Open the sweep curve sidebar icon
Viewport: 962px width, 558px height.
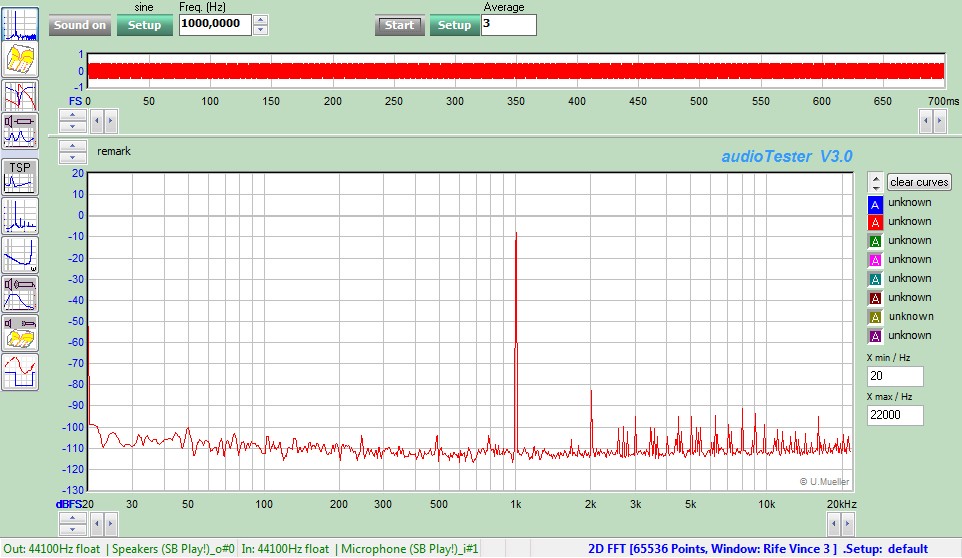click(x=20, y=255)
